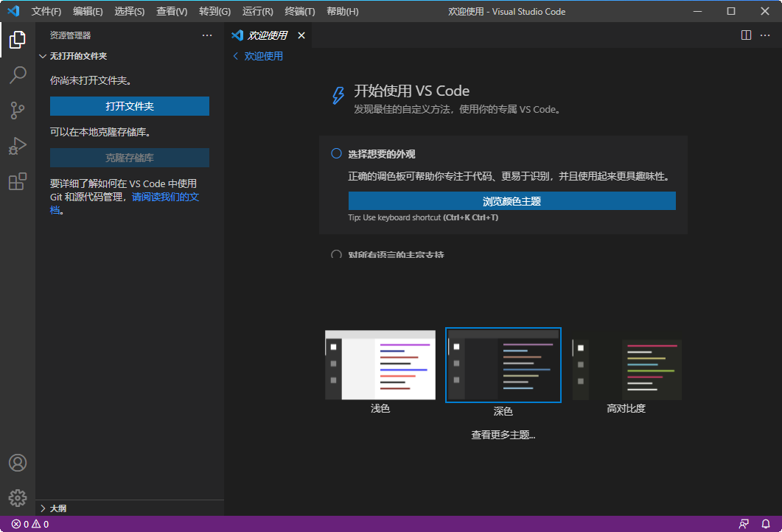
Task: Open the 转到(G) menu
Action: (x=214, y=12)
